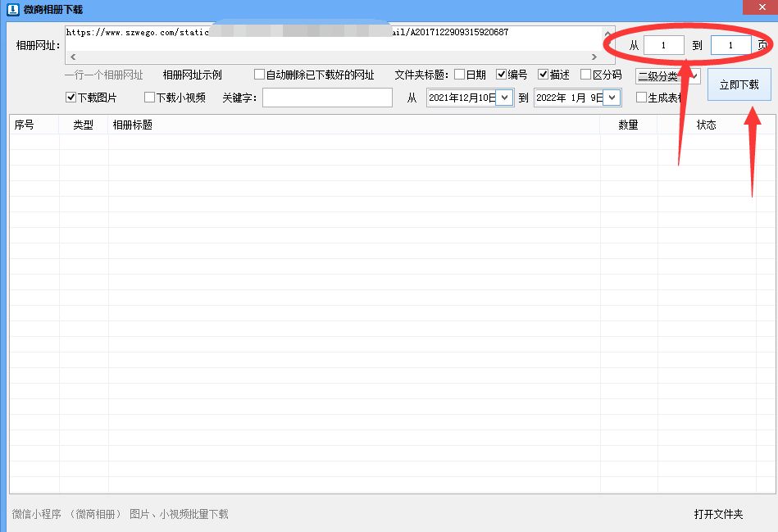778x532 pixels.
Task: Click the left arrow of the URL scrollbar
Action: coord(72,57)
